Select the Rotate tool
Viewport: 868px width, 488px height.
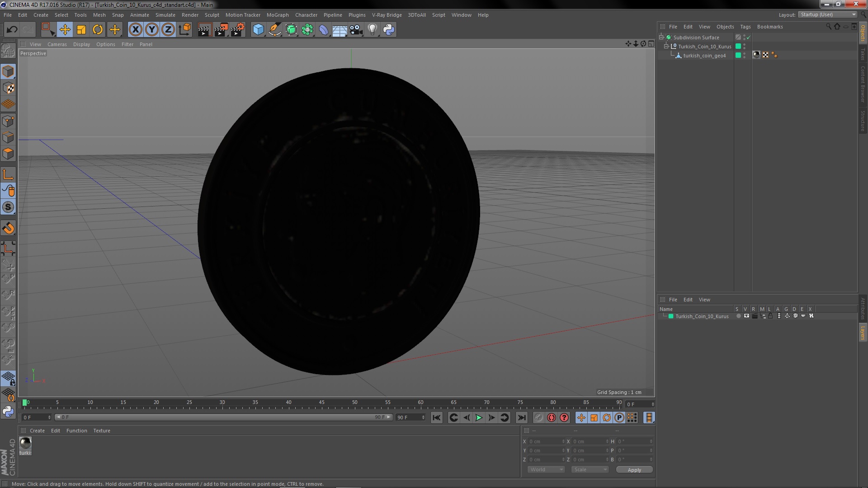coord(97,30)
